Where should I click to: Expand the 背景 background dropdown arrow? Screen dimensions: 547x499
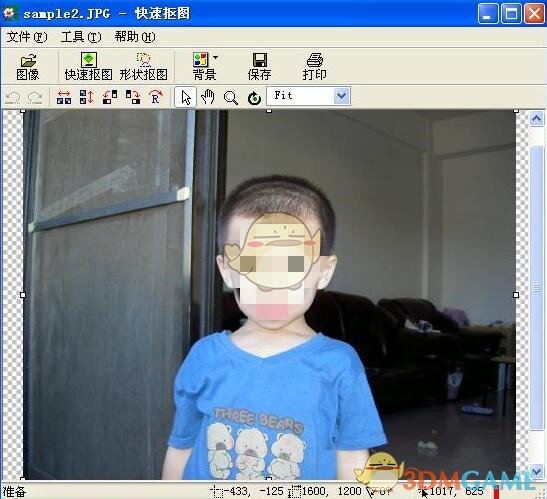point(216,58)
